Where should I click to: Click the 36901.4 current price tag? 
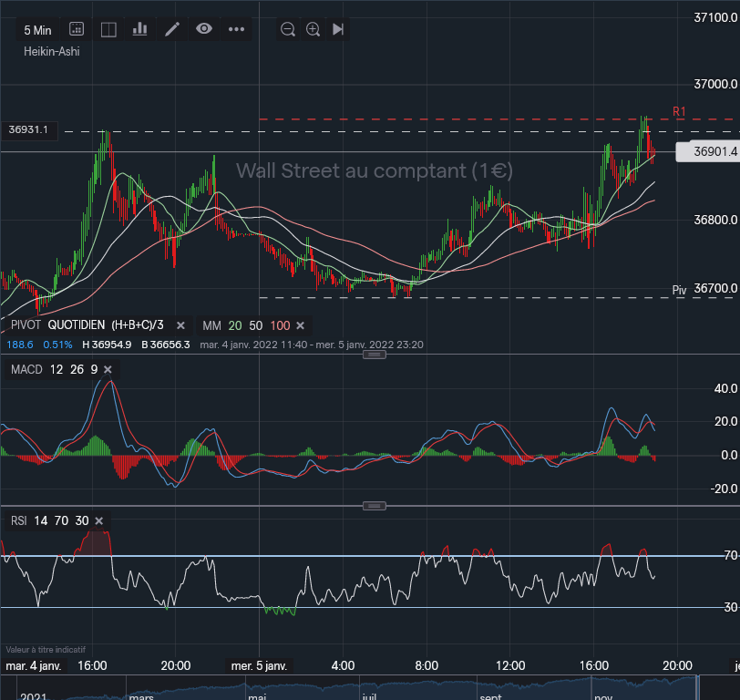(707, 151)
